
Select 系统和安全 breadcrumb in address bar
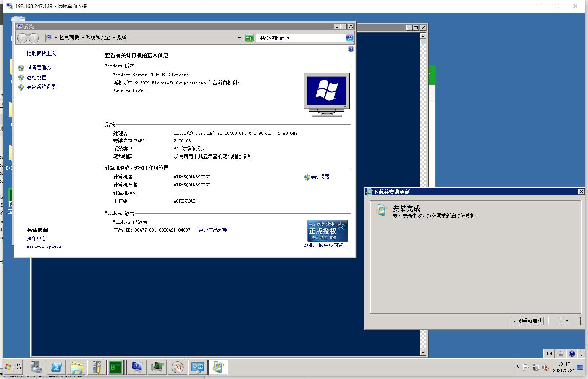(x=98, y=37)
